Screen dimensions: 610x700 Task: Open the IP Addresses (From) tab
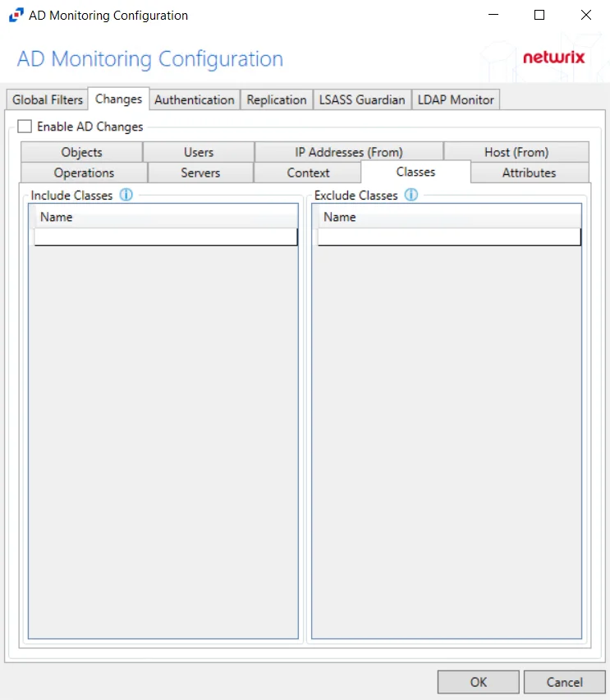(349, 152)
